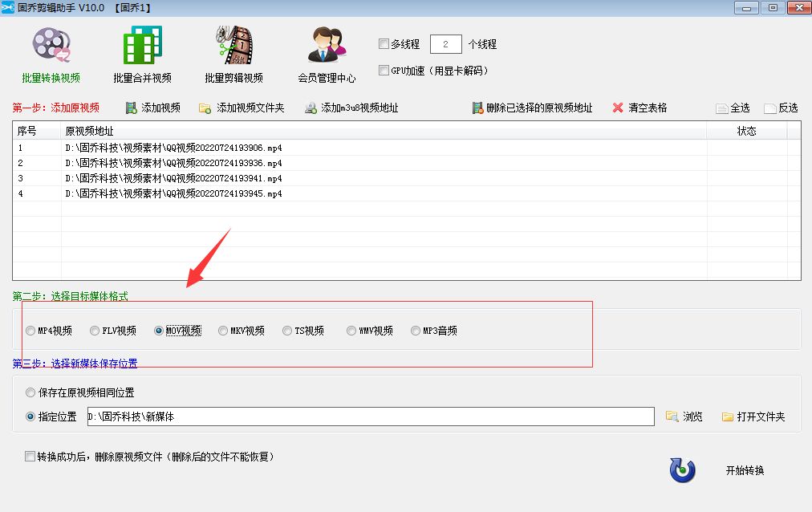Click 添加m3u8视频地址 button
812x512 pixels.
click(351, 108)
